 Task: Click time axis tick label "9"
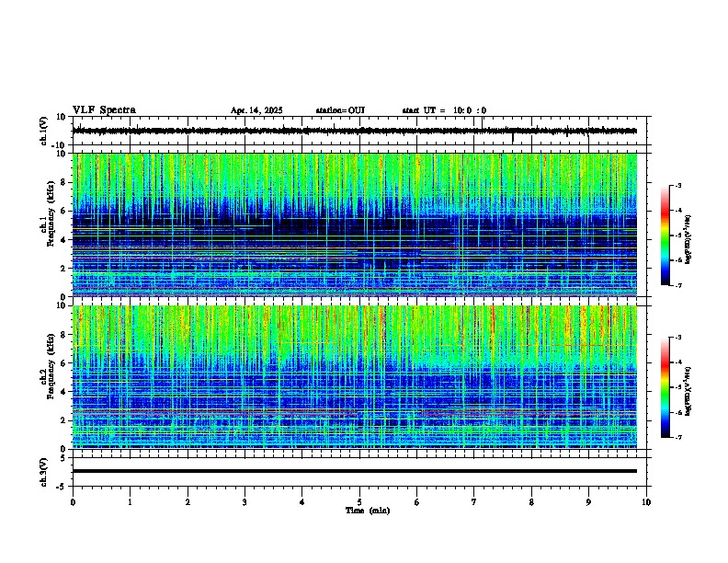point(588,502)
